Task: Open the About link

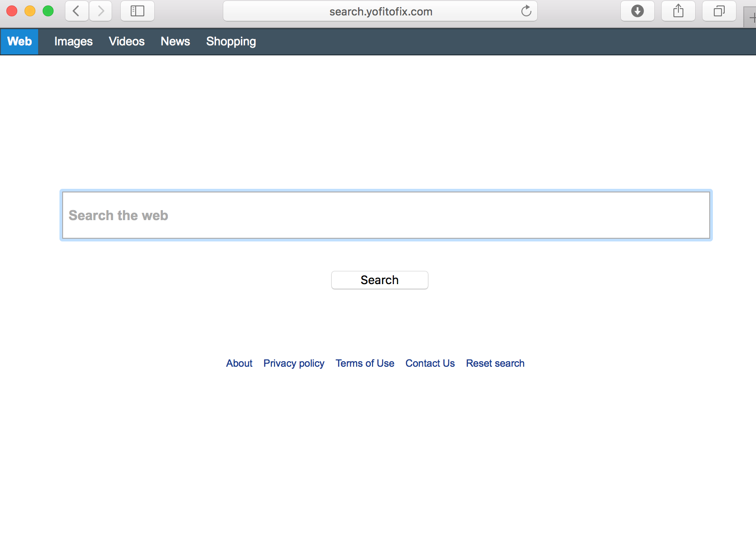Action: click(239, 364)
